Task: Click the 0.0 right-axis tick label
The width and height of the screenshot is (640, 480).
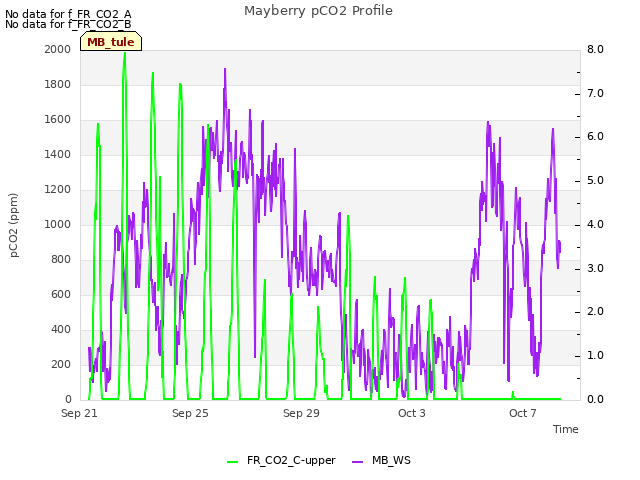Action: click(596, 400)
